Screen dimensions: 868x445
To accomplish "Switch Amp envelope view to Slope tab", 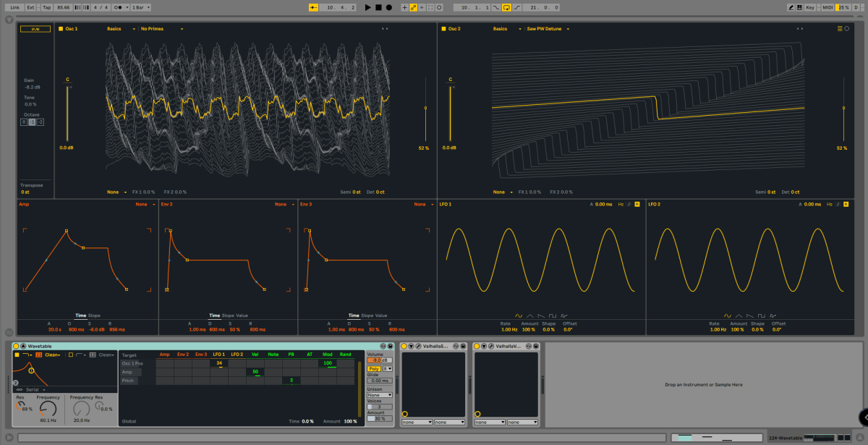I will [94, 315].
